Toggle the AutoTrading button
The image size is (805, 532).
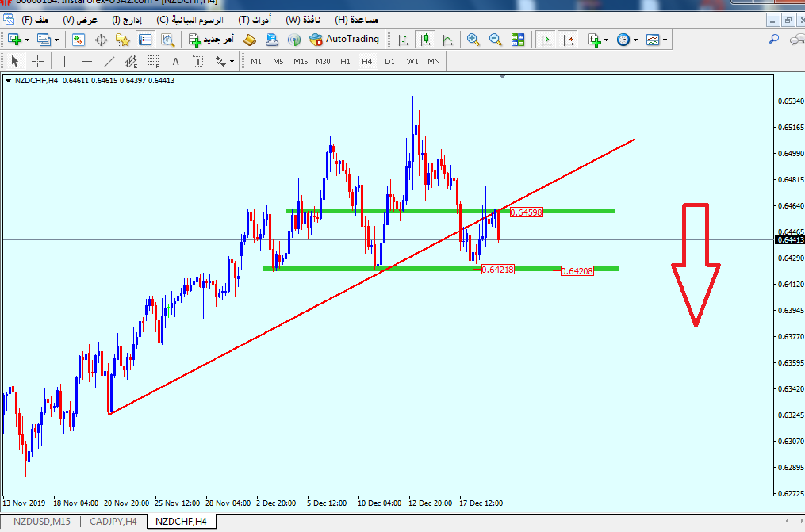click(344, 39)
